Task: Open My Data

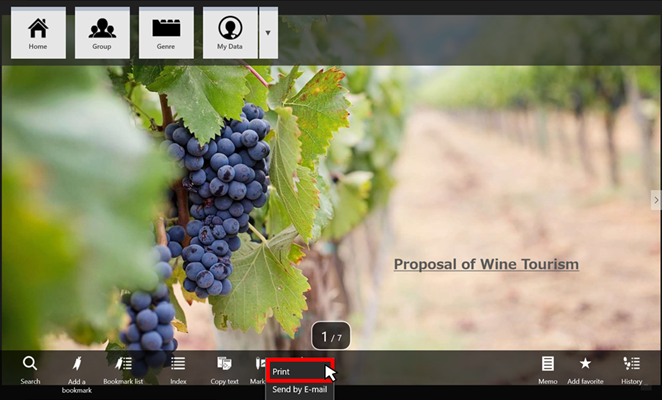Action: tap(230, 33)
